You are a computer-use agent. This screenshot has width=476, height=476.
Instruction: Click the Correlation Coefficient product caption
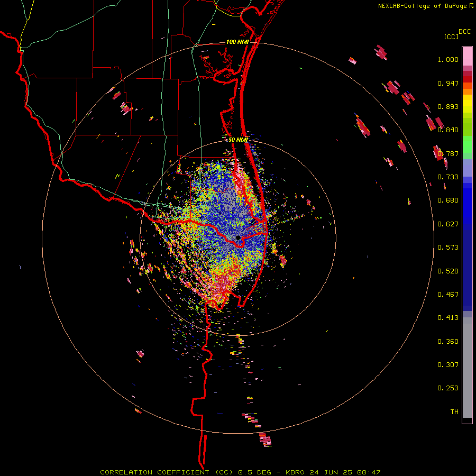pyautogui.click(x=240, y=472)
